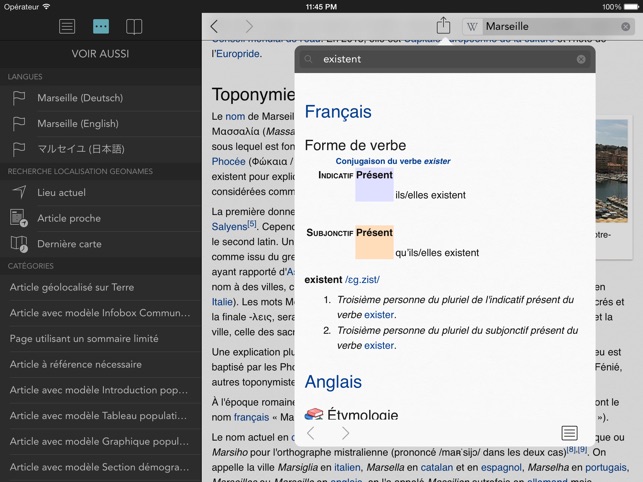Tap the Dernière carte map icon
Viewport: 643px width, 482px height.
point(19,244)
